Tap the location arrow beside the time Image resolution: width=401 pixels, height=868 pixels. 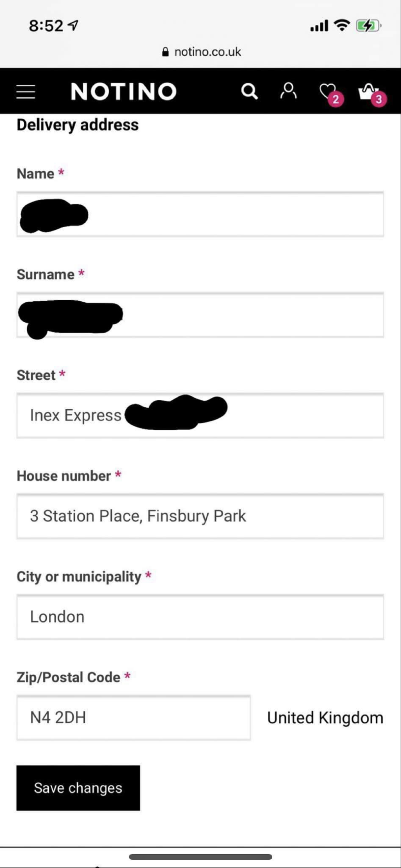73,25
